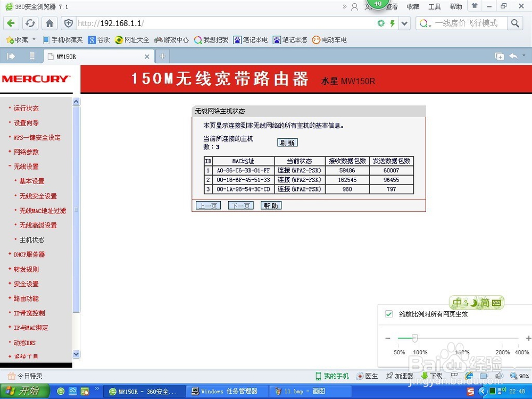Select MAC address A0-86-C6-BB-01-FF cell
This screenshot has height=399, width=532.
[x=243, y=170]
